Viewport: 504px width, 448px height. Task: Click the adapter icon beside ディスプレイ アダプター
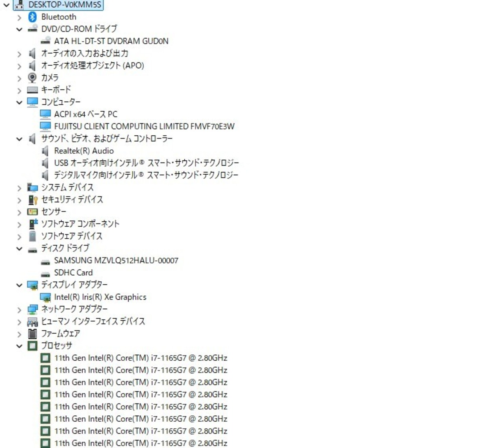click(32, 285)
